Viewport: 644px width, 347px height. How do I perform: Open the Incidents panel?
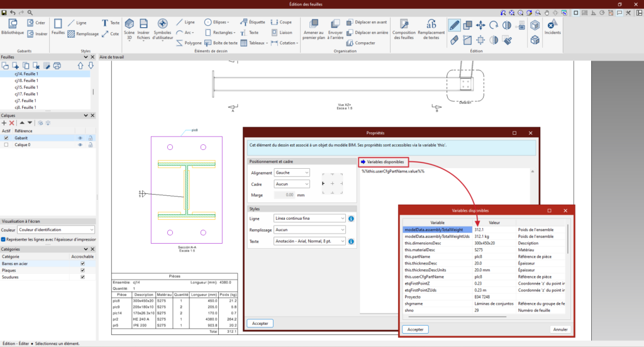pyautogui.click(x=553, y=26)
